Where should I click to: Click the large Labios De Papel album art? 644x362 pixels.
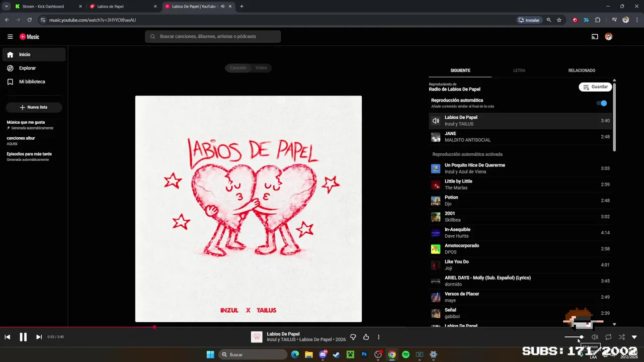point(249,209)
